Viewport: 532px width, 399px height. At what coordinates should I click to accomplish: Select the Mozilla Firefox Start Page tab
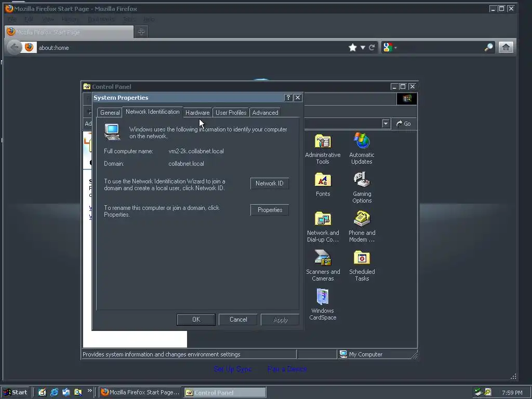click(x=69, y=32)
